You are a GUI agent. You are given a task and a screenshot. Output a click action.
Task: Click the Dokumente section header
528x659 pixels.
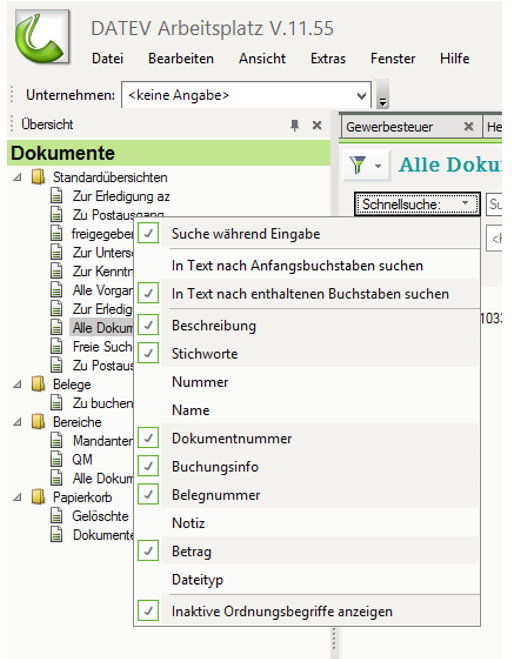click(169, 153)
